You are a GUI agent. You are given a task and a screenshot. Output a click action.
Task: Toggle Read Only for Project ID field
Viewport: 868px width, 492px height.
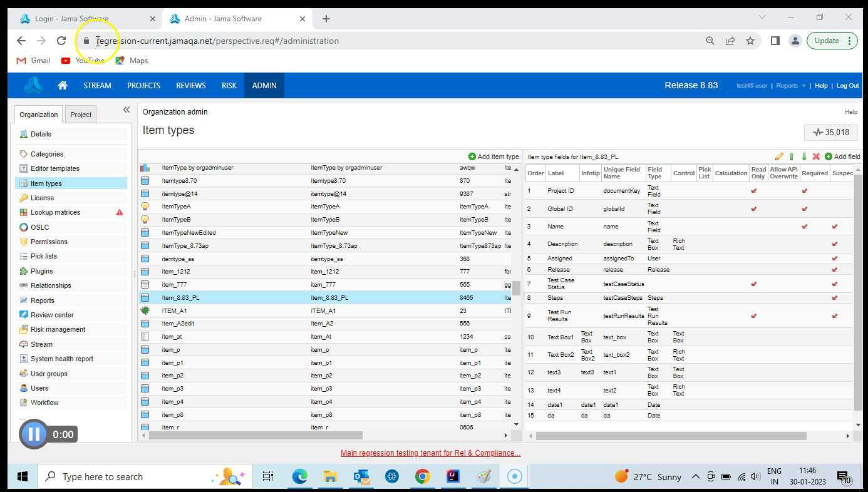(x=755, y=190)
